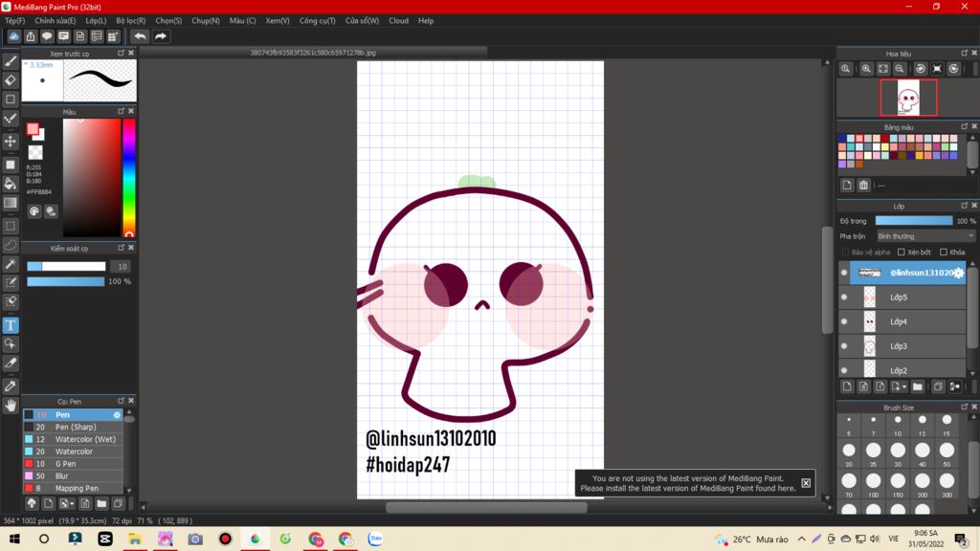The image size is (980, 551).
Task: Select the Bucket fill tool
Action: point(11,184)
